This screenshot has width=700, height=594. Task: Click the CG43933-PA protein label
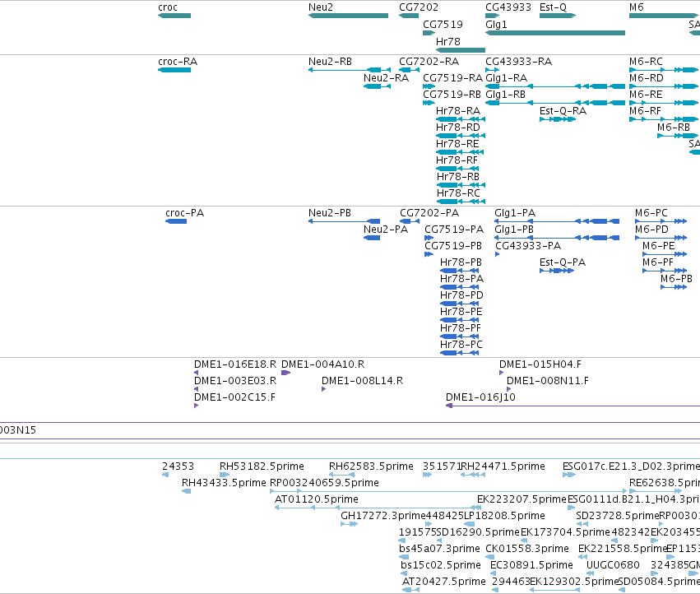[x=528, y=246]
